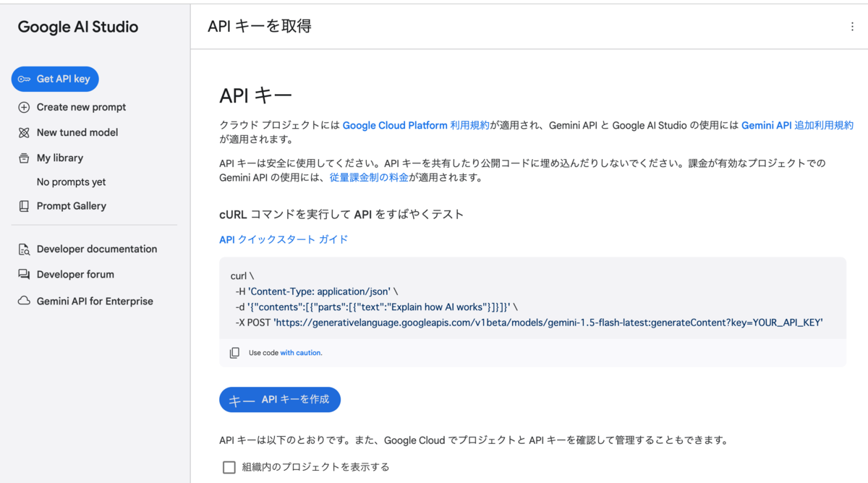The width and height of the screenshot is (868, 483).
Task: Click the code line starting with -d contents
Action: coord(376,307)
